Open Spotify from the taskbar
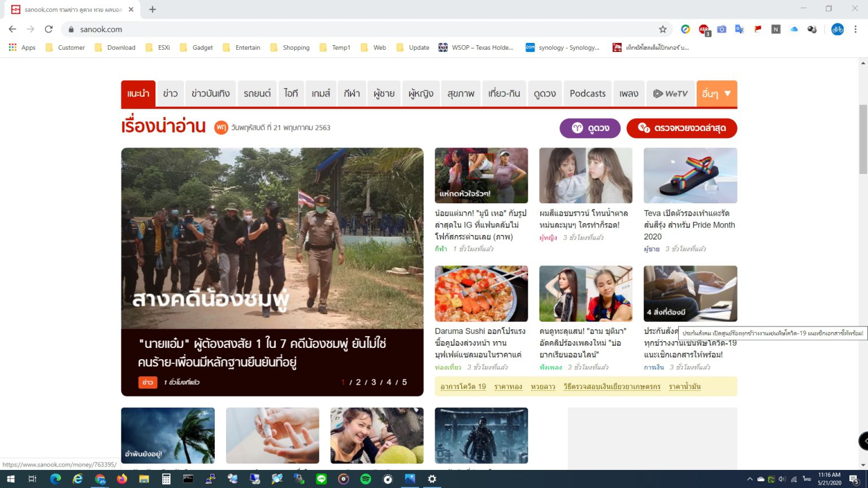 365,478
